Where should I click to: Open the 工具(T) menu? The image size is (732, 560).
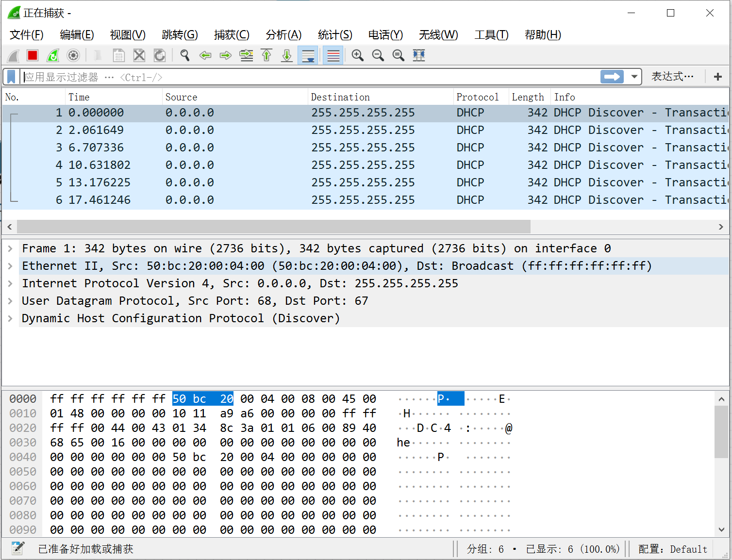coord(491,35)
